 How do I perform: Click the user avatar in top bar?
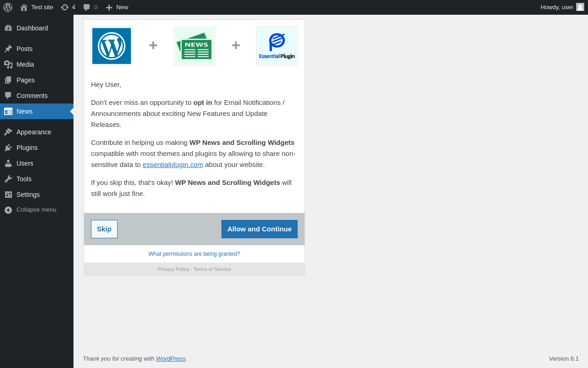pyautogui.click(x=580, y=7)
